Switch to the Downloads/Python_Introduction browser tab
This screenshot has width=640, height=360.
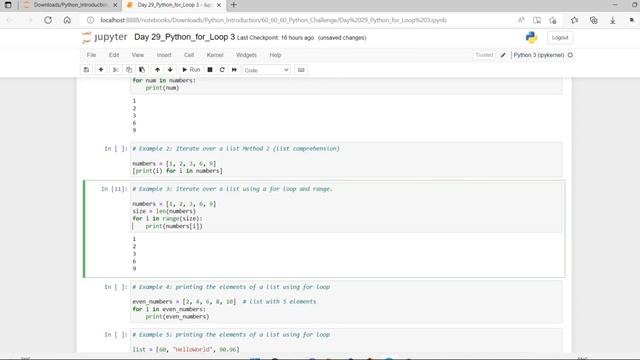pyautogui.click(x=70, y=5)
